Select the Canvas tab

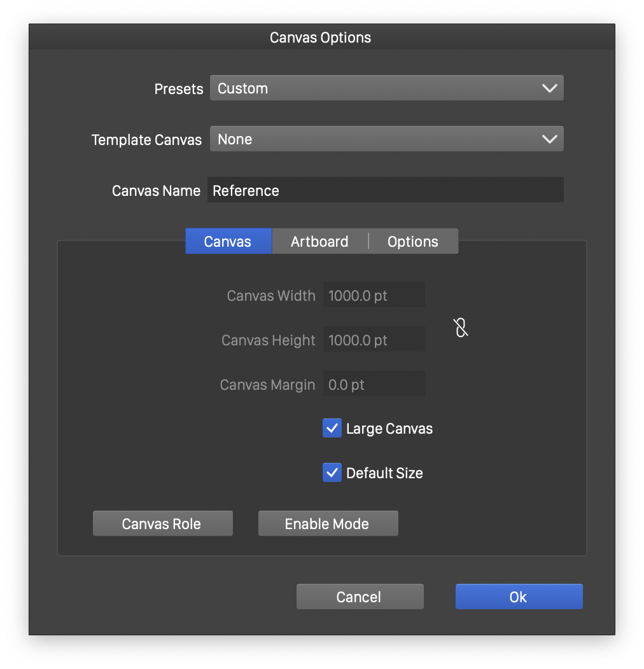tap(228, 242)
